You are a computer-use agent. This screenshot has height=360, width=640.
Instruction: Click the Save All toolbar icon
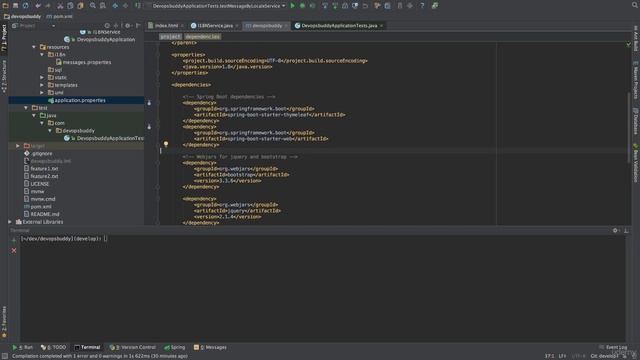(16, 6)
